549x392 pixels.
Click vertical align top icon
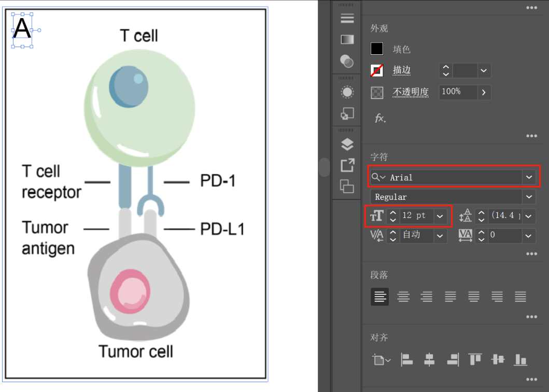[475, 359]
